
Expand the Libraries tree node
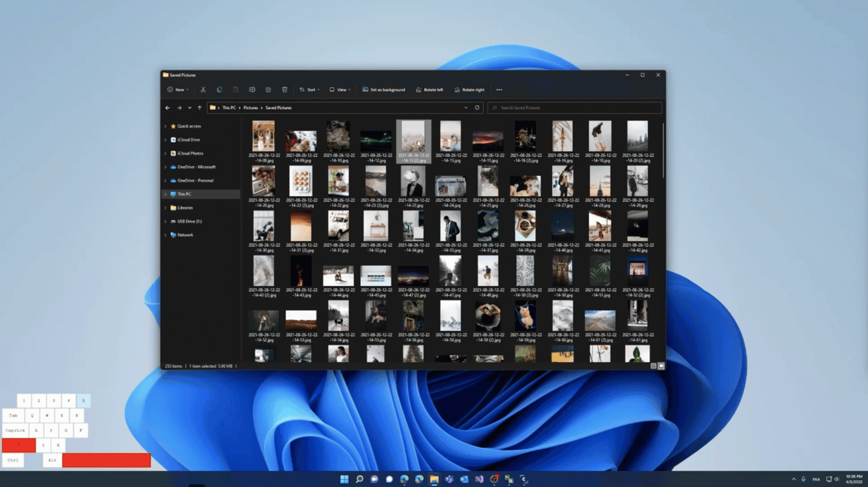166,208
